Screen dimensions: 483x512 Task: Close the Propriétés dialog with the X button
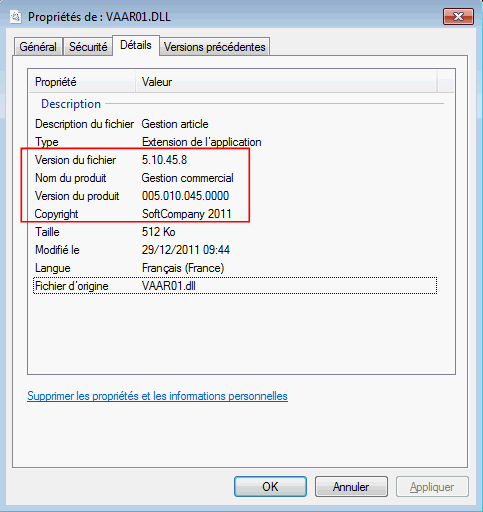[458, 17]
